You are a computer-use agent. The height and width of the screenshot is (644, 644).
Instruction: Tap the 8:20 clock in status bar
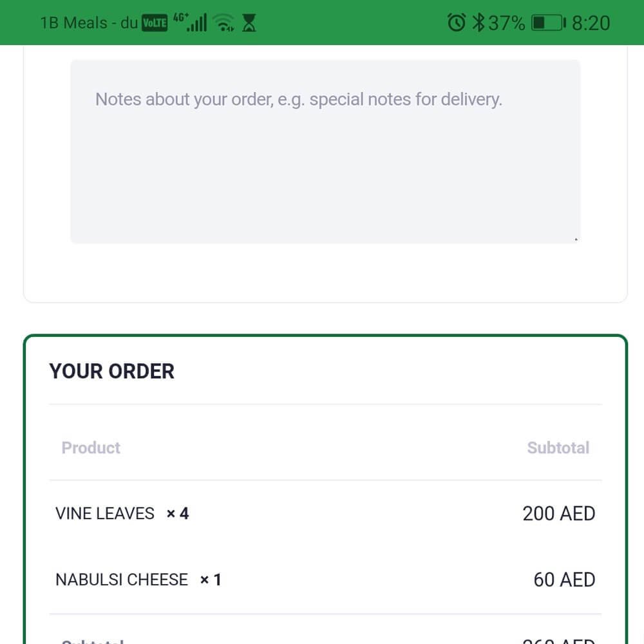pyautogui.click(x=591, y=23)
